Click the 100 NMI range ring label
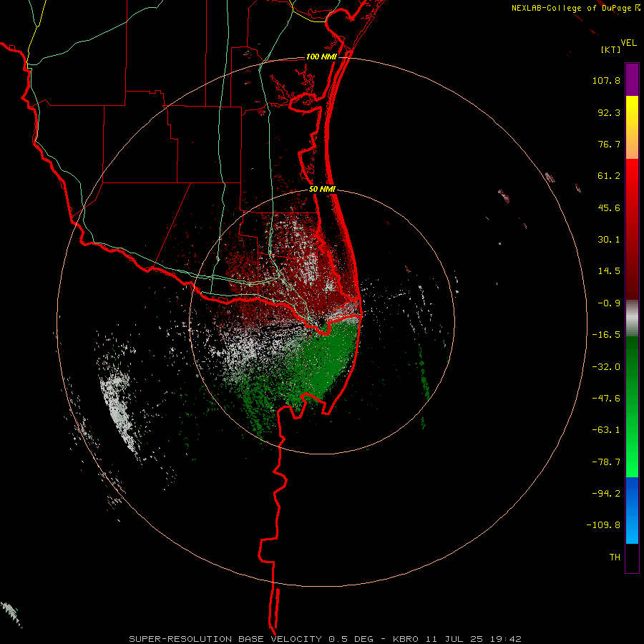Viewport: 644px width, 644px height. point(321,57)
